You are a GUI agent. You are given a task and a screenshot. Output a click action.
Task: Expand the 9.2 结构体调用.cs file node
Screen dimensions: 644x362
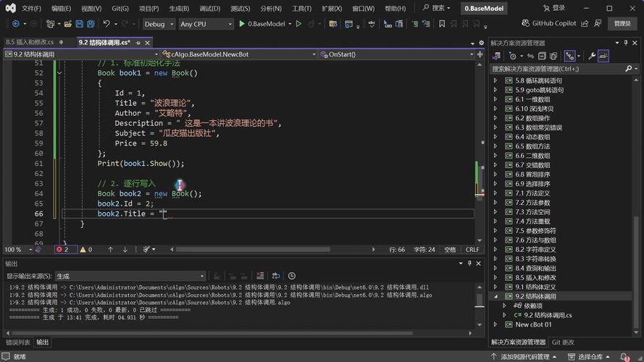pyautogui.click(x=504, y=315)
